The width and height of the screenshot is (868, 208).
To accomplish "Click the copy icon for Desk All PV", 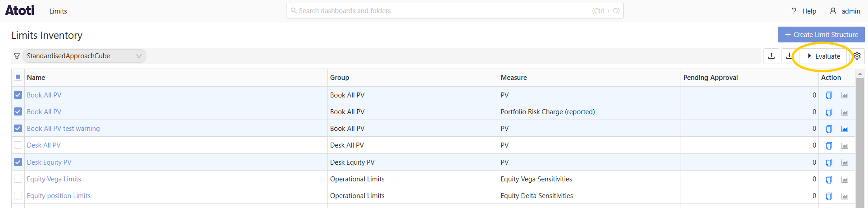I will (x=829, y=146).
